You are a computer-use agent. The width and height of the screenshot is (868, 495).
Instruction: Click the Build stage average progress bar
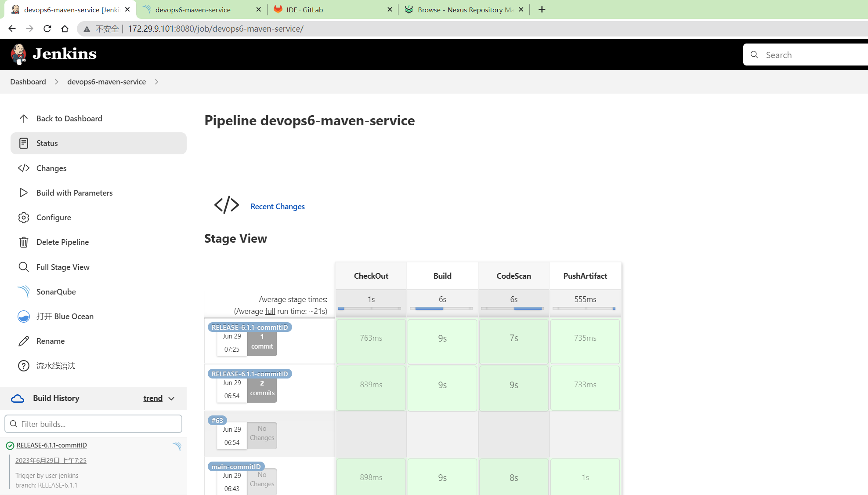click(441, 309)
